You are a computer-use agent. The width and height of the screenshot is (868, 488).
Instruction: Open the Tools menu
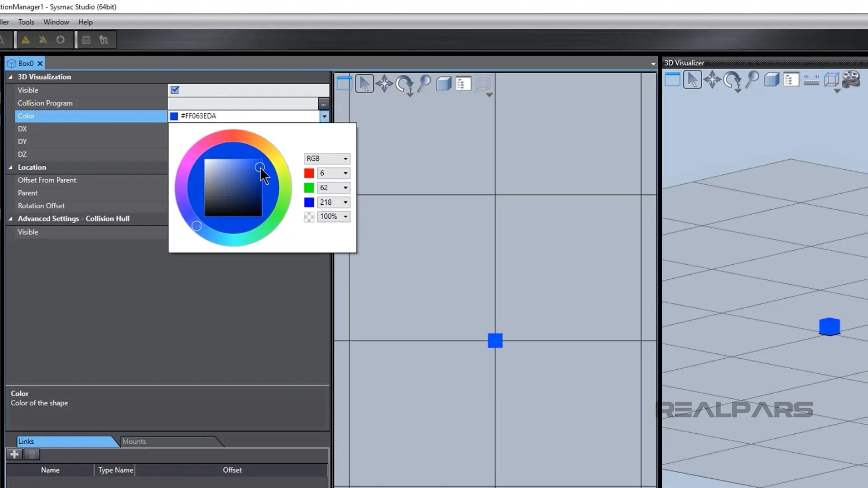(x=26, y=22)
